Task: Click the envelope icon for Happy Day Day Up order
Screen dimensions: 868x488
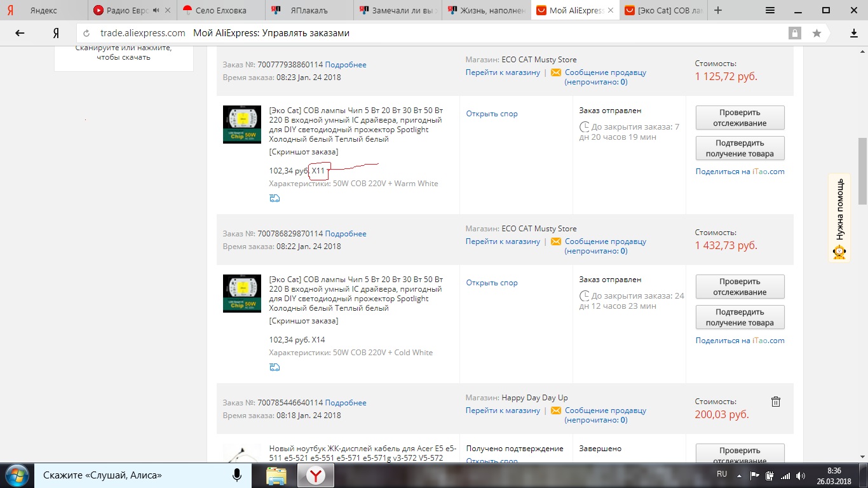Action: click(x=555, y=410)
